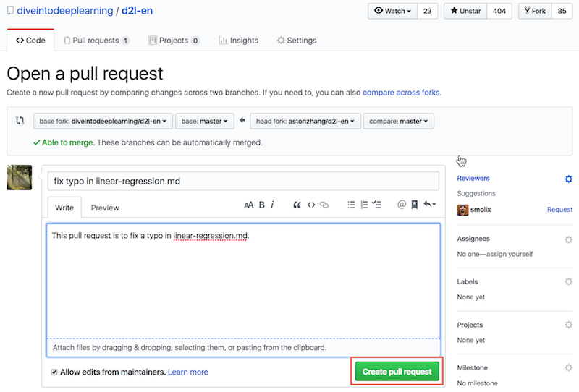This screenshot has height=392, width=579.
Task: Click the switch base and head icon
Action: (x=20, y=121)
